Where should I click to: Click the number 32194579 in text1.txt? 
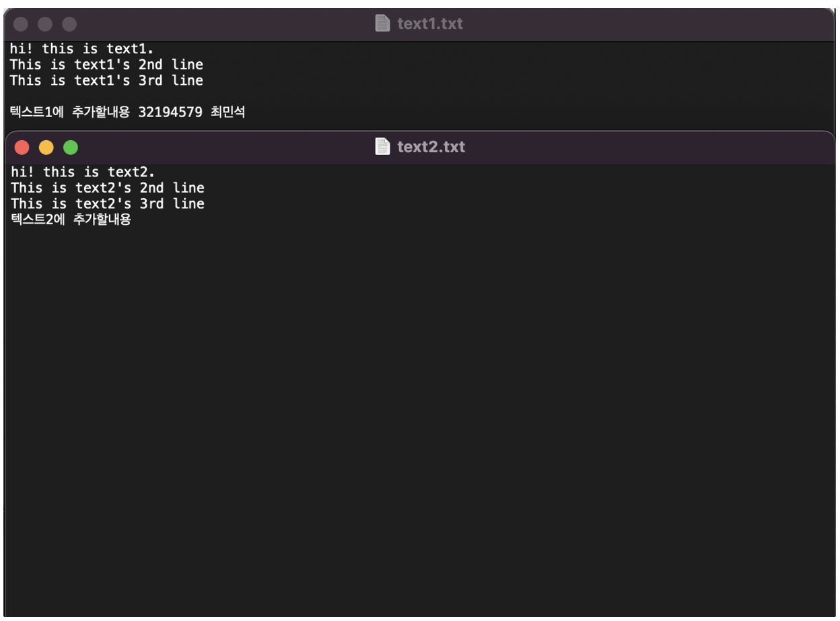(170, 112)
